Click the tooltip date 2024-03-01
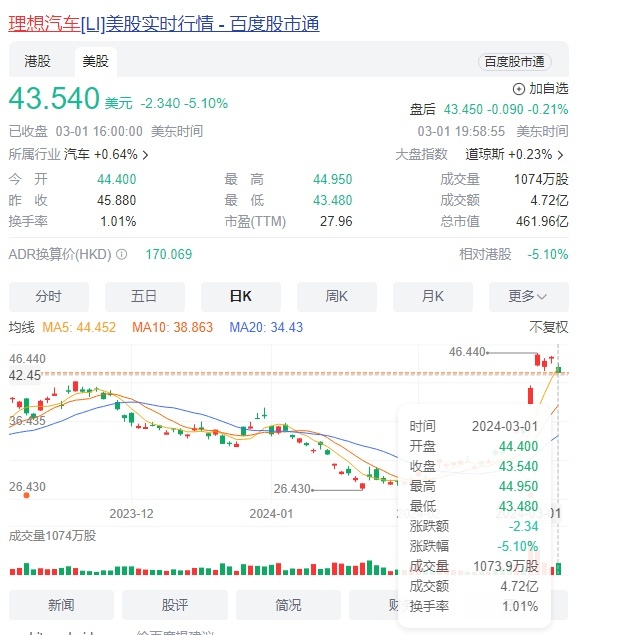 click(504, 426)
